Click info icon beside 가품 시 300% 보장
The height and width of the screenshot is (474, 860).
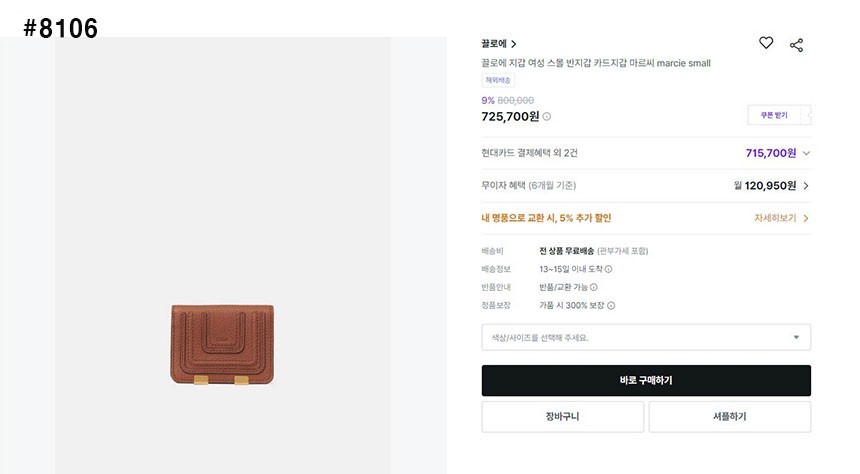(611, 306)
